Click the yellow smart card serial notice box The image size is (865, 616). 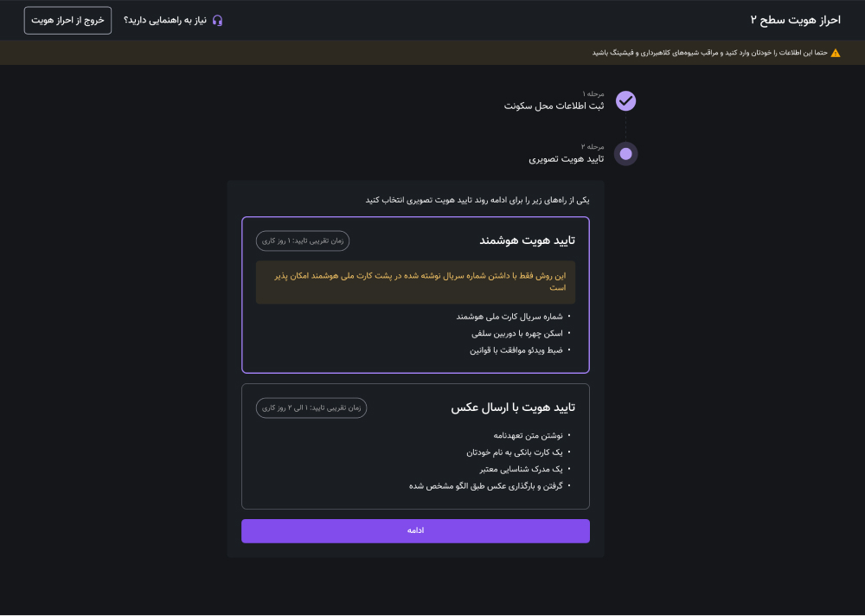pyautogui.click(x=415, y=282)
